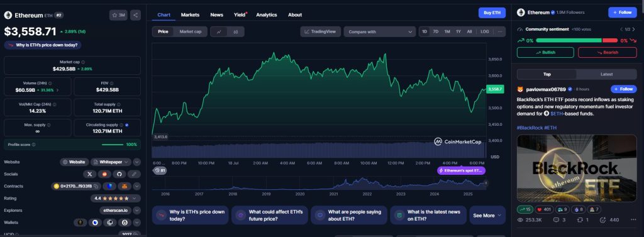Open the X (Twitter) social link icon
Viewport: 644px width, 237px height.
[x=89, y=174]
